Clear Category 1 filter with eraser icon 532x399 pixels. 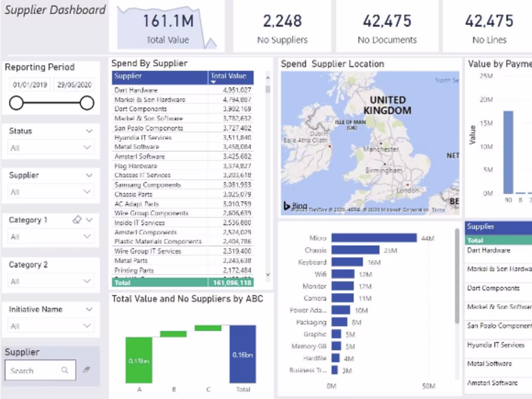click(x=77, y=220)
